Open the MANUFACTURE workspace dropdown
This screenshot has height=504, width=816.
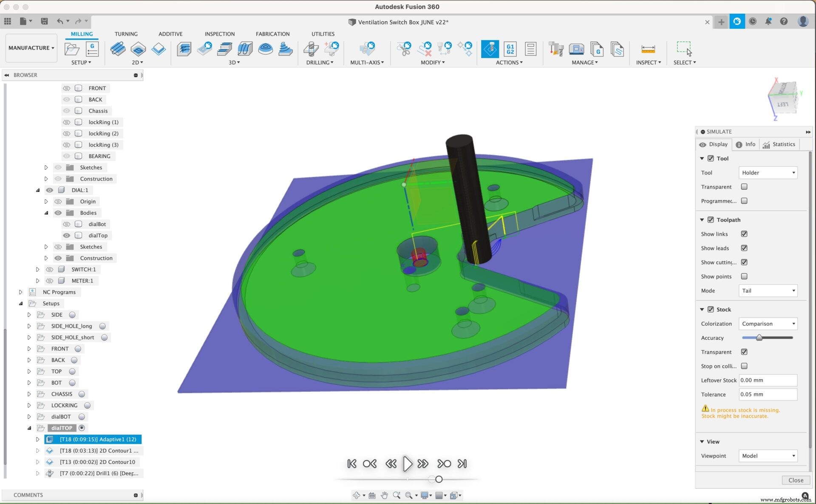tap(31, 48)
